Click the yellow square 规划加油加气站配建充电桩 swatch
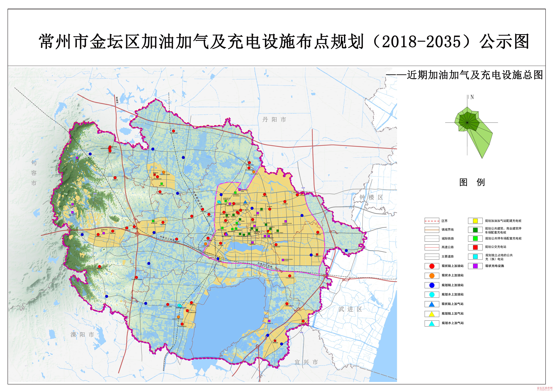This screenshot has width=554, height=392. pyautogui.click(x=475, y=221)
